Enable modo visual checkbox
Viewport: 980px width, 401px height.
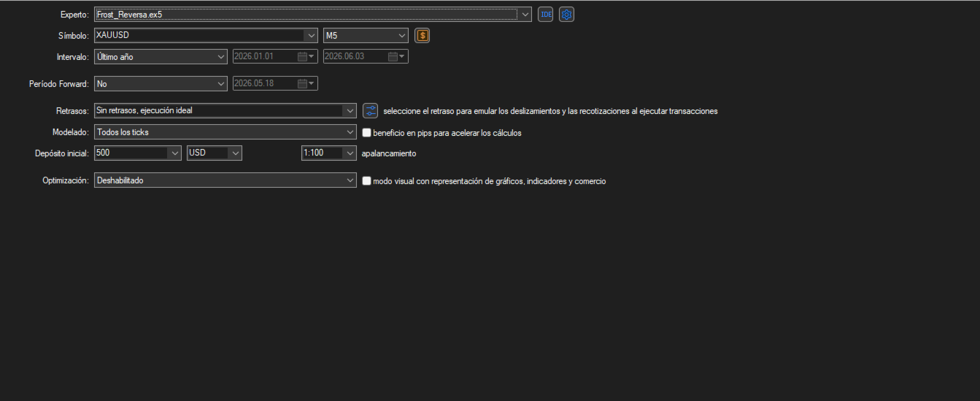point(367,181)
